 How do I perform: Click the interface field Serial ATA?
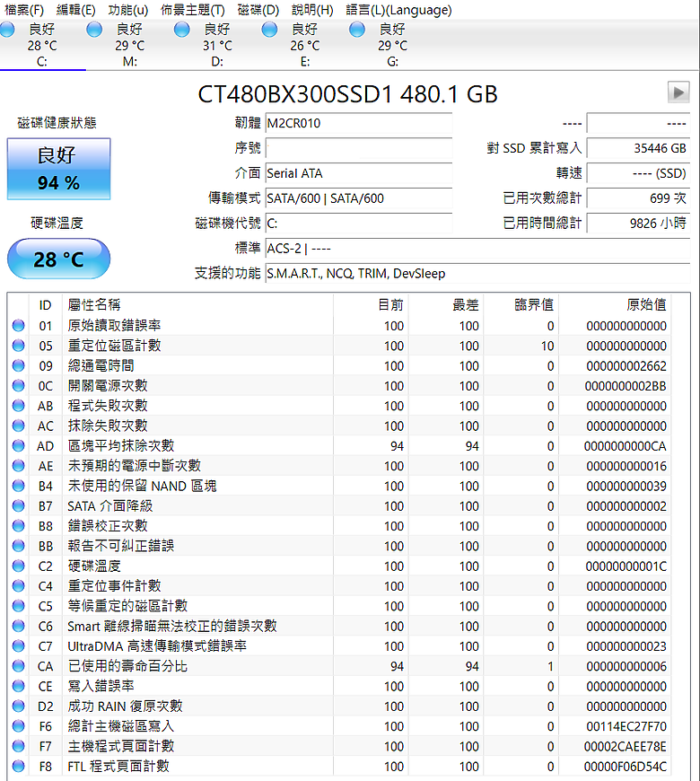pyautogui.click(x=359, y=173)
